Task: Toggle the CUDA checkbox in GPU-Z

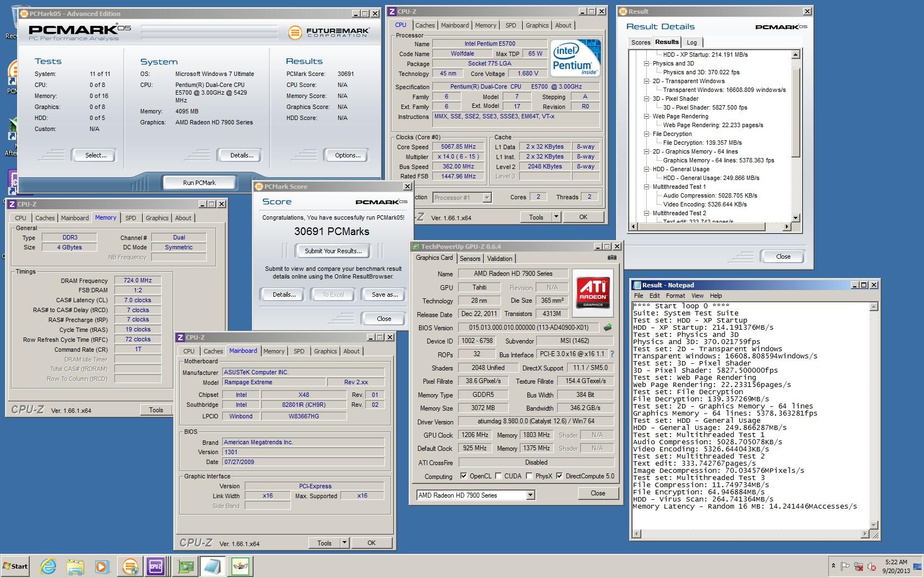Action: point(498,476)
